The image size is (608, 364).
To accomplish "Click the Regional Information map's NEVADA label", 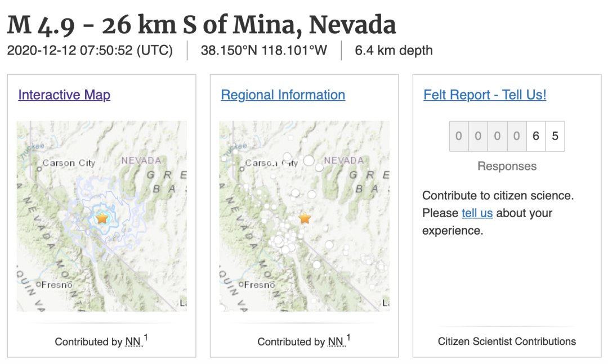I will (343, 160).
